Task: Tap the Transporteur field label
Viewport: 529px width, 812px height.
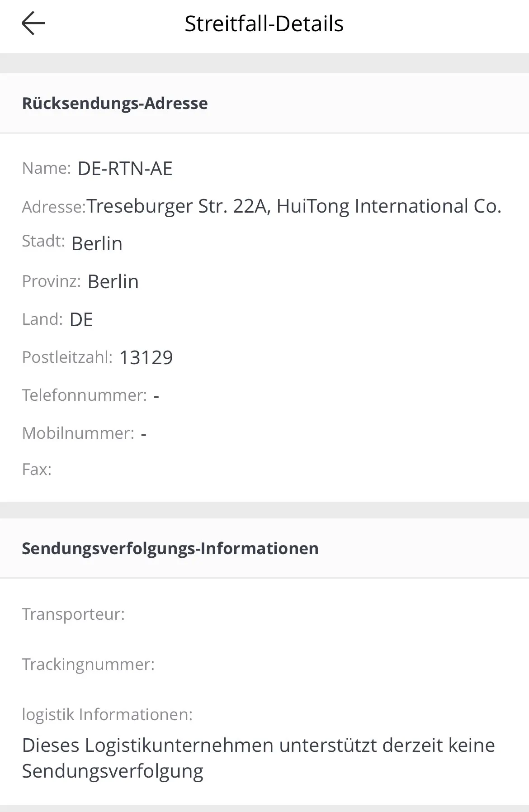Action: click(x=73, y=614)
